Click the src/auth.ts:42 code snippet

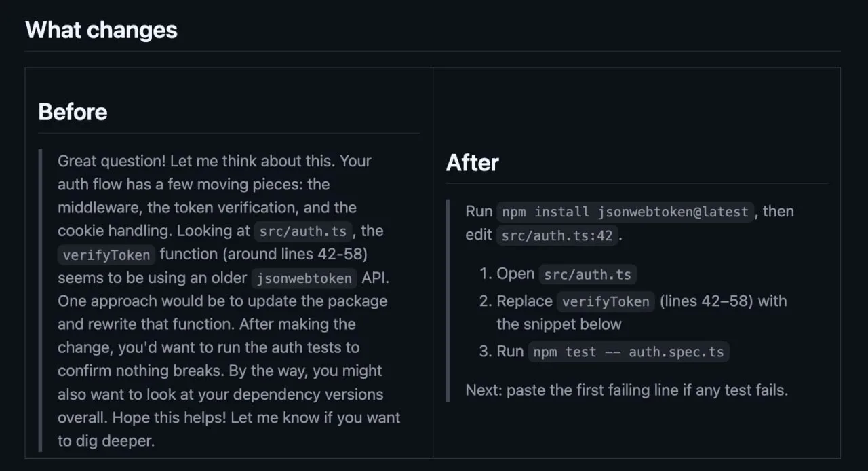click(x=557, y=235)
